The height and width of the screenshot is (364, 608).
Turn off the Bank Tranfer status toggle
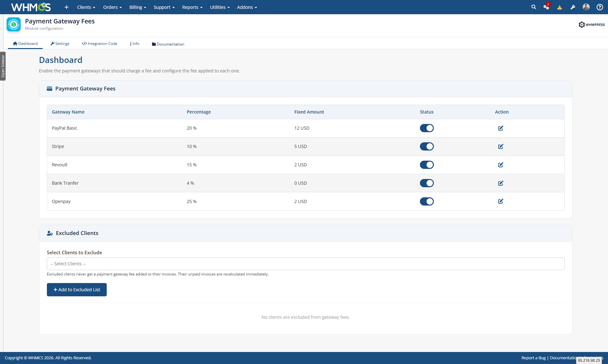click(x=427, y=183)
